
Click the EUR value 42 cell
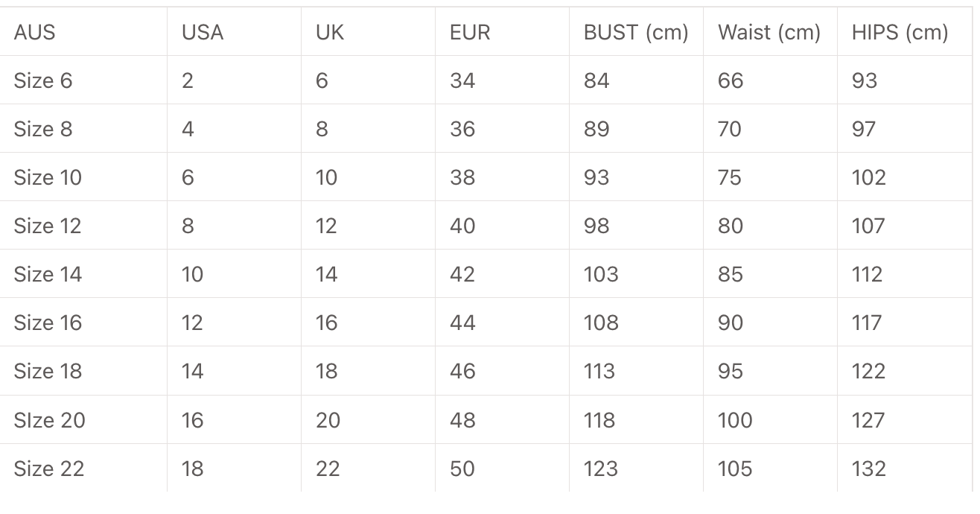[x=462, y=274]
